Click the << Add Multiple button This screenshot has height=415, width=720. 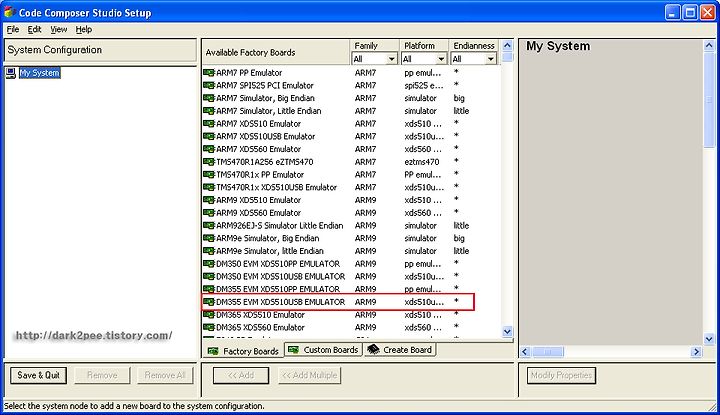pyautogui.click(x=309, y=375)
